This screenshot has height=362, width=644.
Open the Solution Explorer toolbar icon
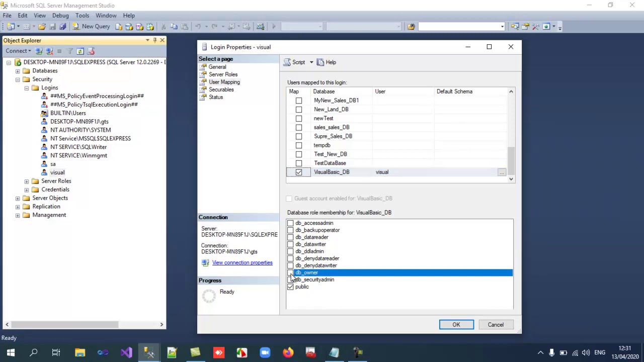tap(515, 26)
